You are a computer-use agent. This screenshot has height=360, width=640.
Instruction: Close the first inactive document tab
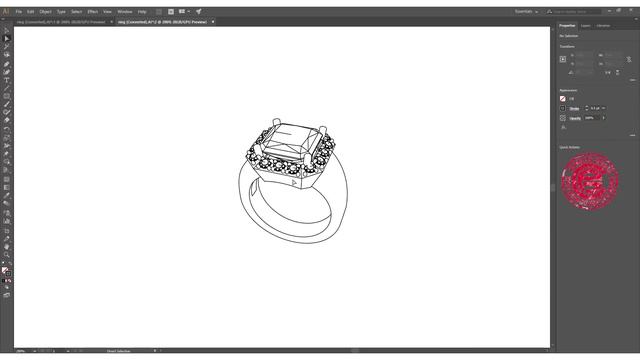tap(111, 22)
